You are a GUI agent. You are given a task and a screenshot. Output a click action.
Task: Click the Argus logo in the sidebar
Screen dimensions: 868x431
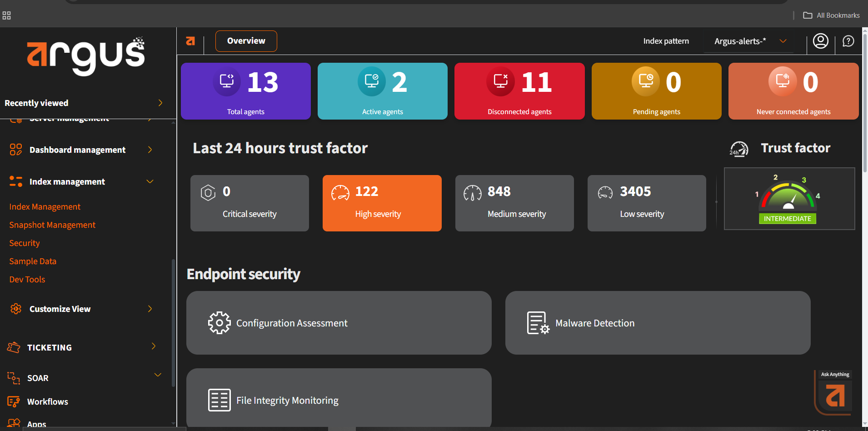(86, 55)
